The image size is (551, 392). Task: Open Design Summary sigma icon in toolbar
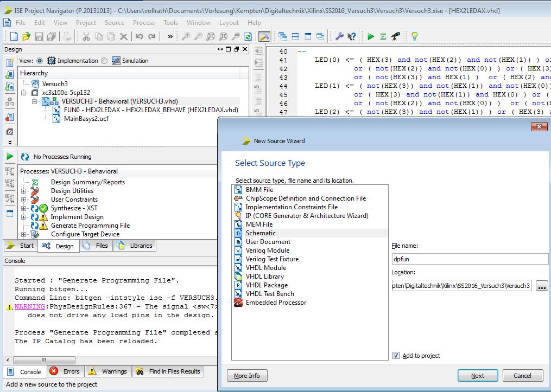tap(383, 36)
